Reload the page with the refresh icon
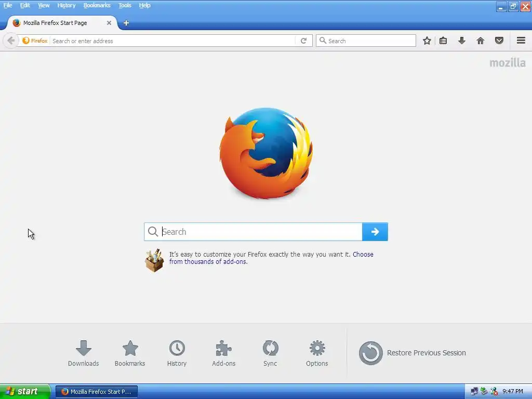This screenshot has width=532, height=399. (303, 41)
